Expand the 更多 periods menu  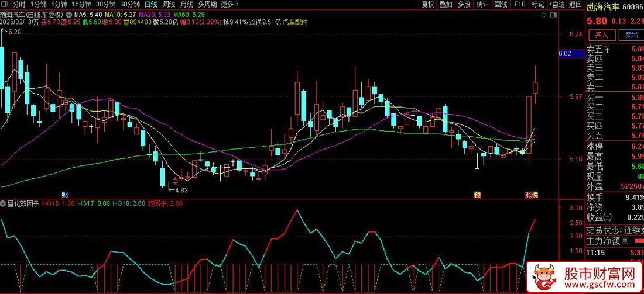(227, 4)
